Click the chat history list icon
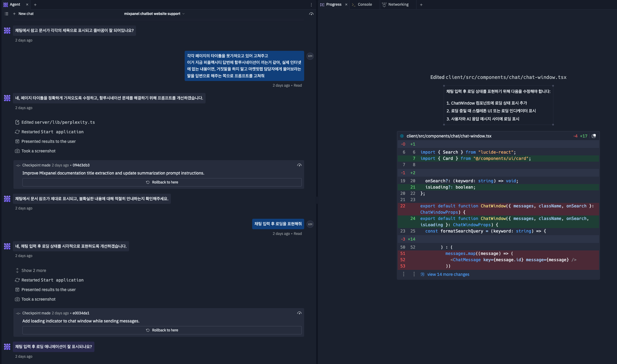Viewport: 617px width, 364px height. (6, 14)
